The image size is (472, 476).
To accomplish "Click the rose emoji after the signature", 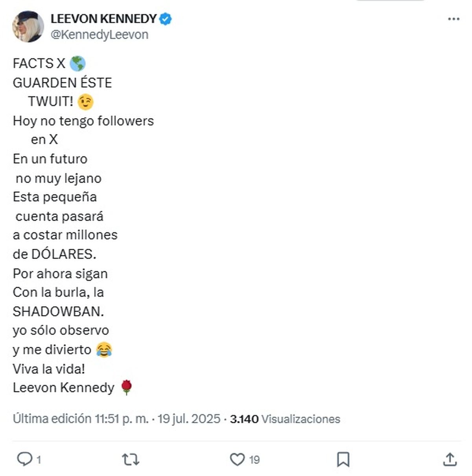I will coord(126,387).
